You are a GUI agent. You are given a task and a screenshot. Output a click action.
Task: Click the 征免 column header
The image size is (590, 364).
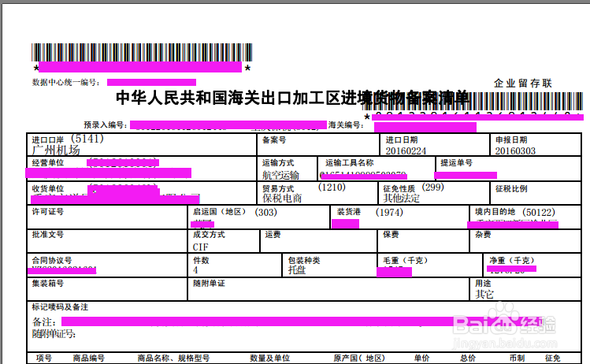[553, 358]
